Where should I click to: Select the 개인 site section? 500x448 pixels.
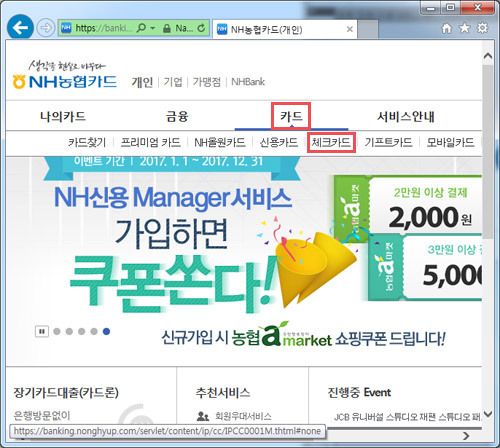click(x=142, y=82)
